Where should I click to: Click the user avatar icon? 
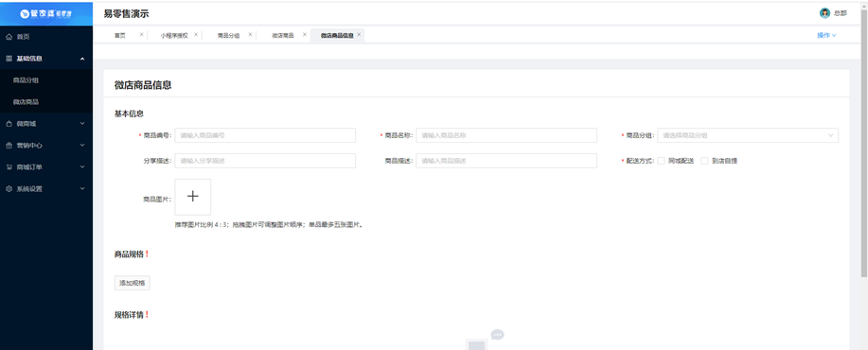824,13
